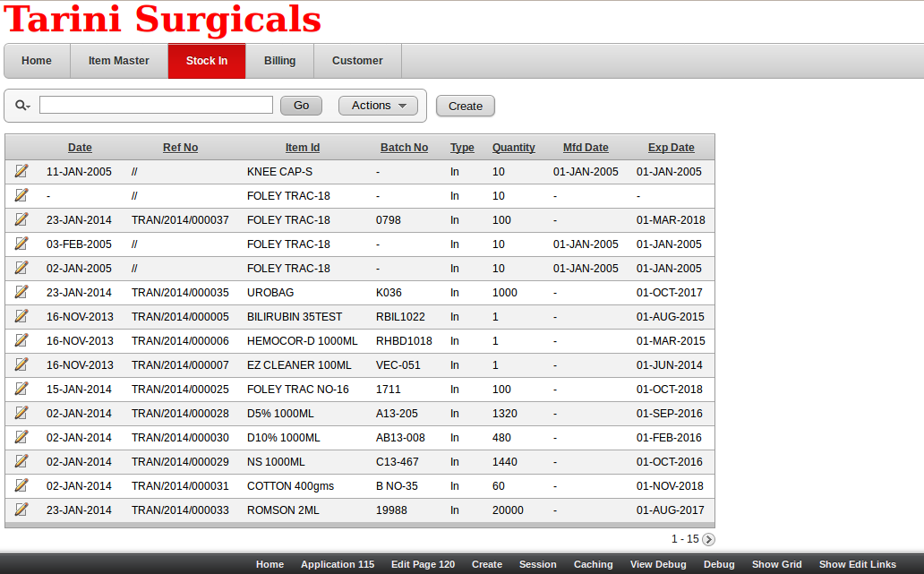Screen dimensions: 924x574
Task: Edit the COTTON 400gms entry
Action: pos(21,485)
